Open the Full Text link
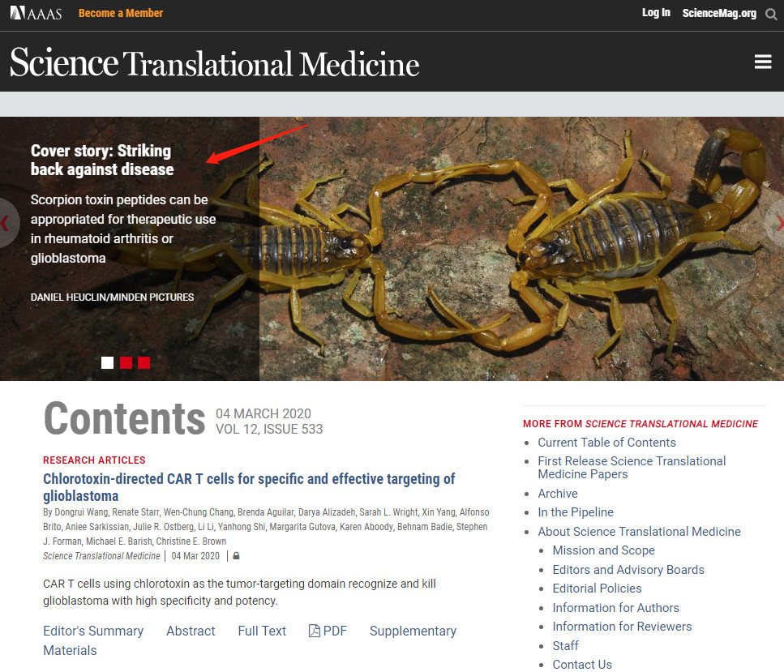Viewport: 784px width, 672px height. coord(262,631)
